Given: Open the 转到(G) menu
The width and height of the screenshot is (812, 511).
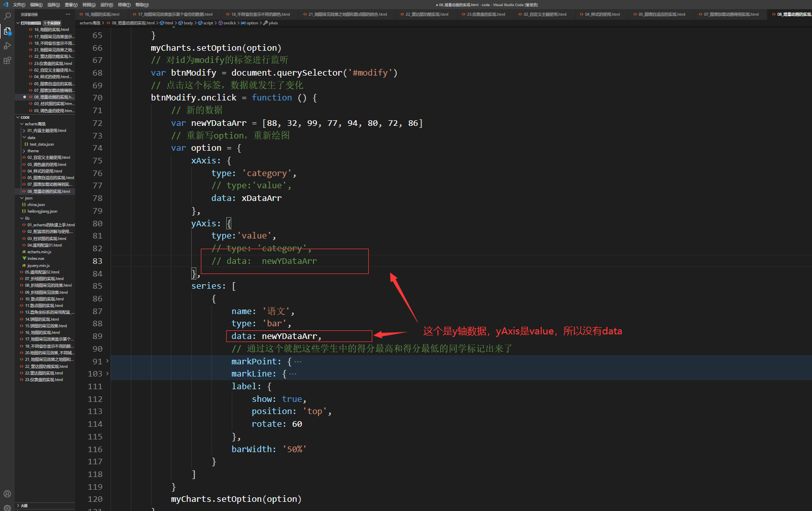Looking at the screenshot, I should click(89, 5).
